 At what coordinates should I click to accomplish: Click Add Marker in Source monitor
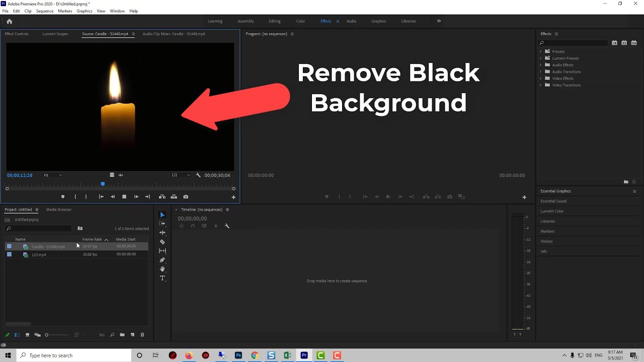tap(63, 197)
